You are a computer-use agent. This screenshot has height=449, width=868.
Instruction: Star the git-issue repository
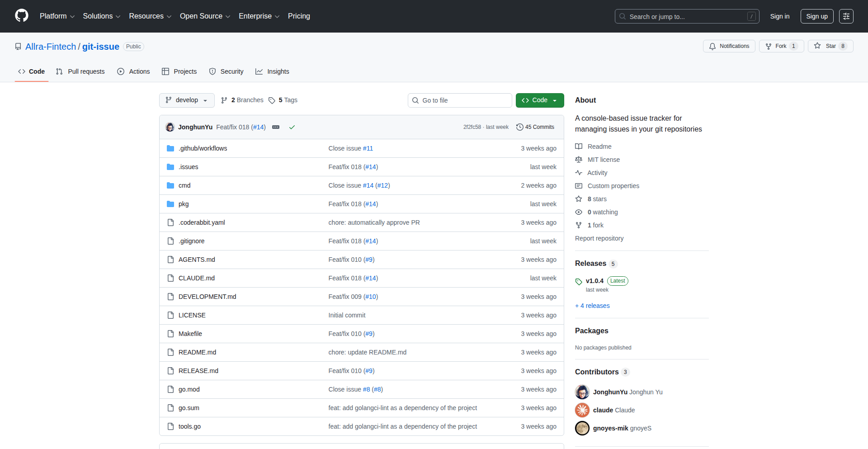pyautogui.click(x=830, y=46)
